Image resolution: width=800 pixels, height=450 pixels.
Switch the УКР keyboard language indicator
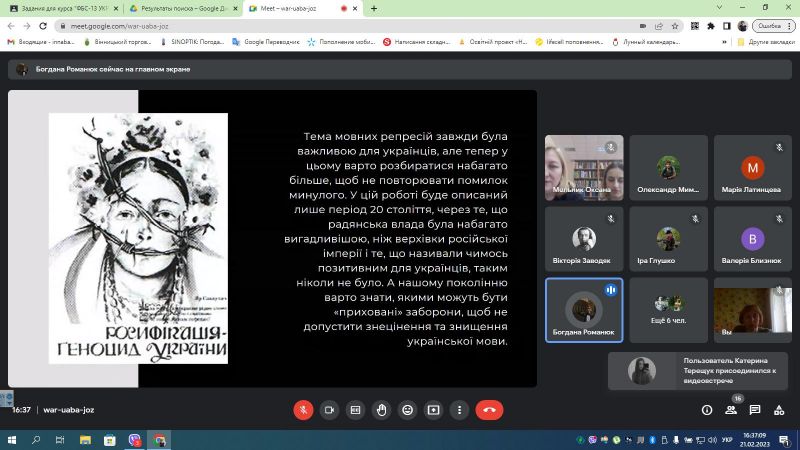(727, 440)
